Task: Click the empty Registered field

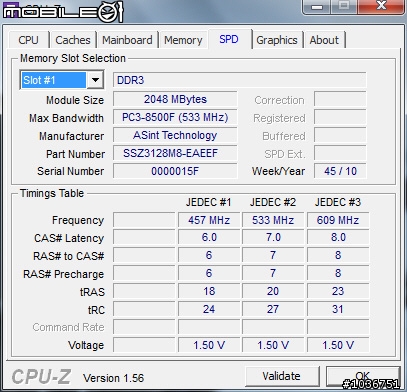Action: (340, 117)
